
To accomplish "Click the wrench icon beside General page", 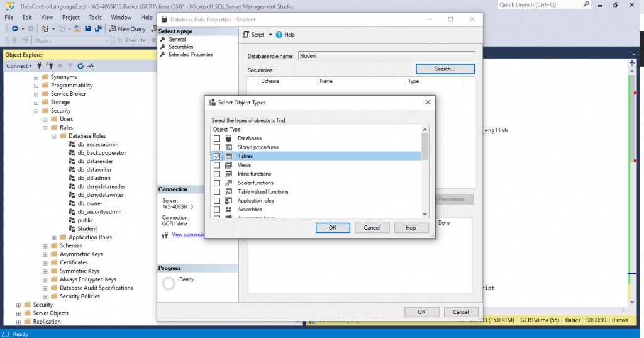I will click(163, 40).
